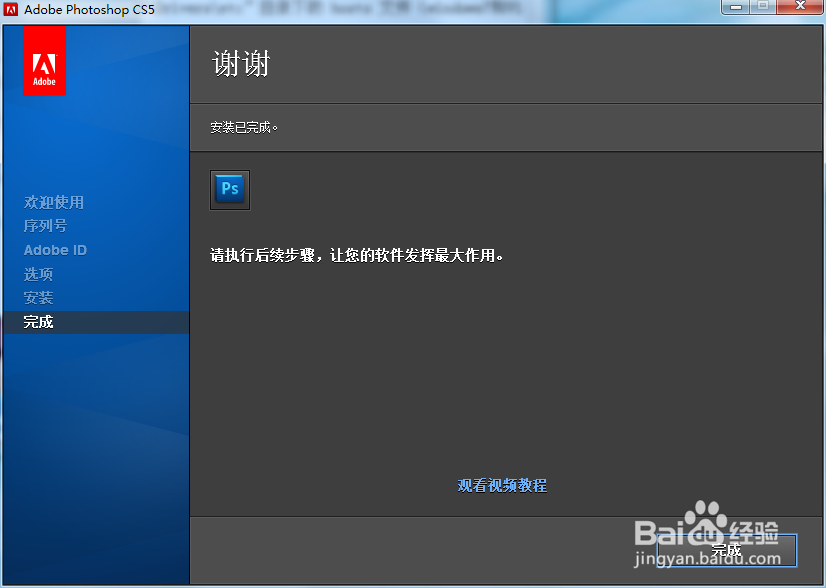Click the Adobe Photoshop CS5 window title
The width and height of the screenshot is (826, 588).
(90, 9)
